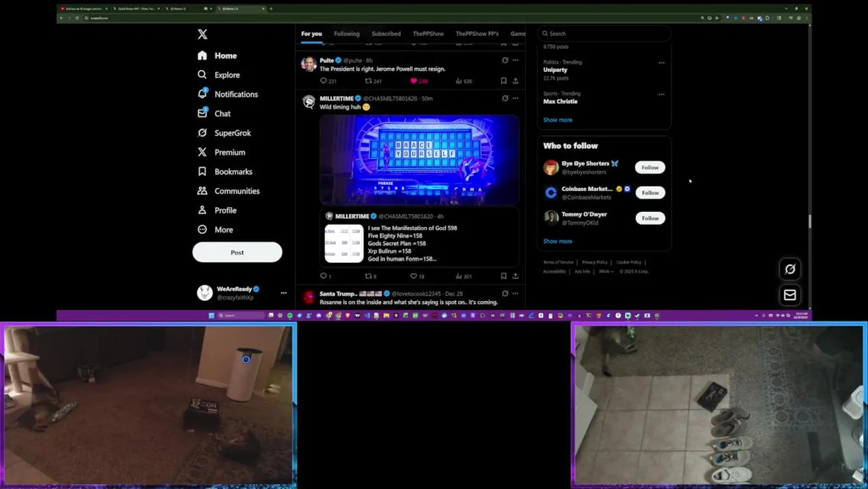This screenshot has height=489, width=868.
Task: Open WeAreReady account switcher menu
Action: click(x=242, y=293)
